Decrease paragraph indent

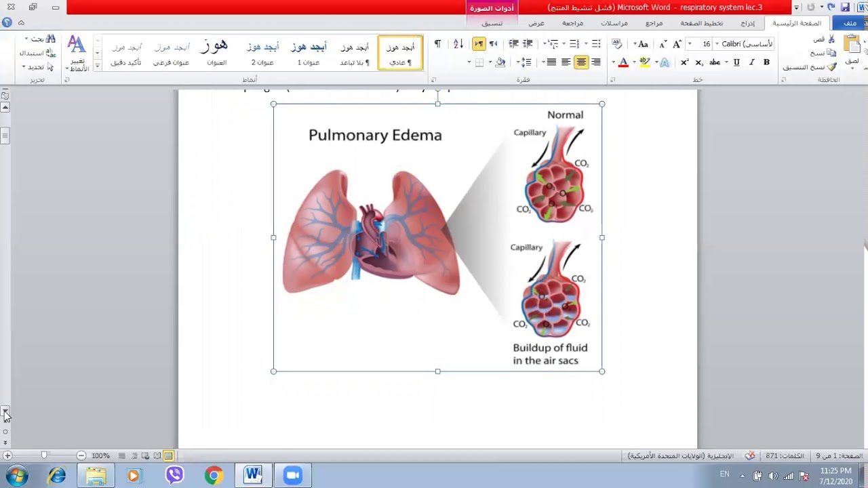click(x=529, y=44)
